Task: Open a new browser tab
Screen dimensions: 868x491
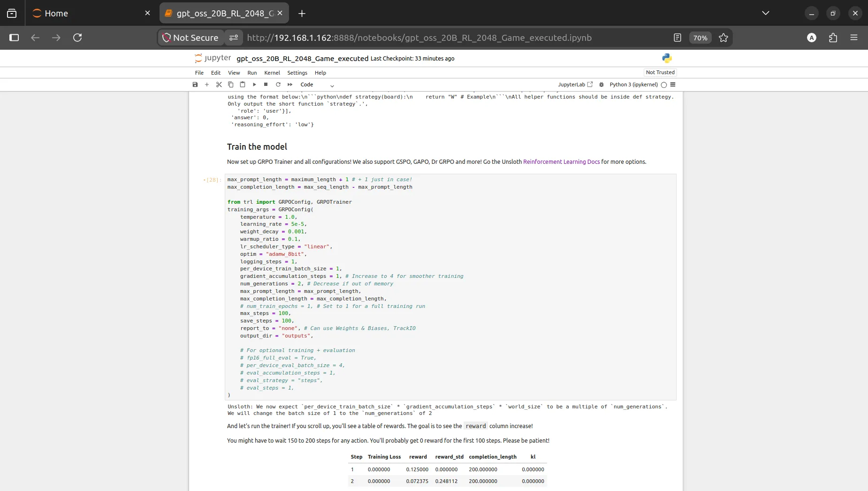Action: [302, 13]
